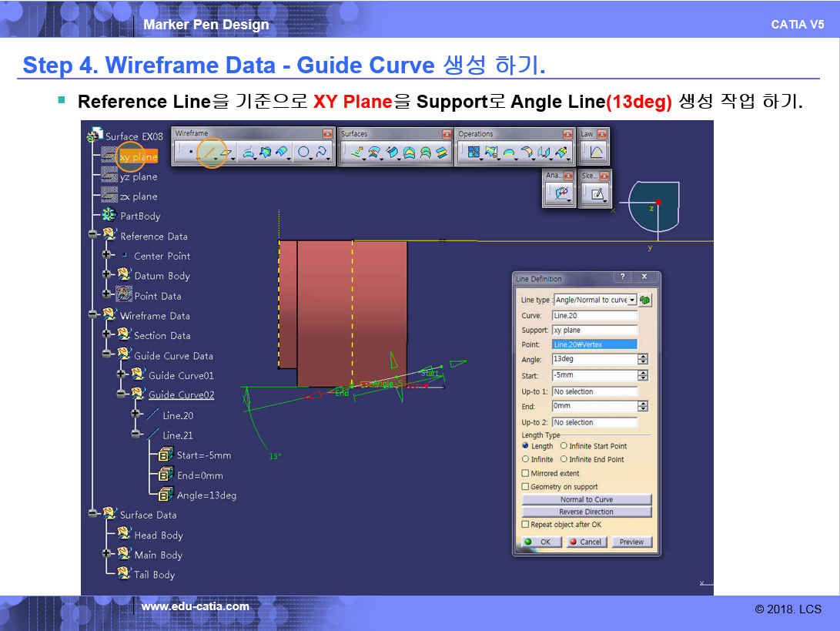Check the Geometry on support option
The width and height of the screenshot is (840, 631).
coord(526,487)
